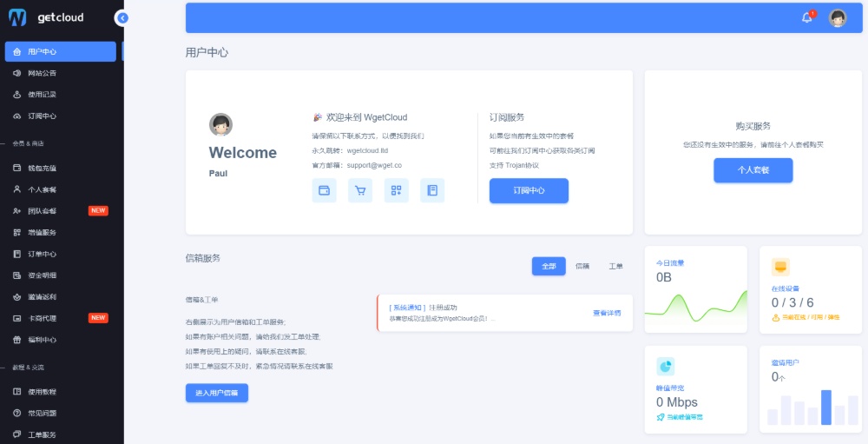Click the 0 / 3 / 6 device count
Viewport: 868px width, 444px height.
point(792,302)
